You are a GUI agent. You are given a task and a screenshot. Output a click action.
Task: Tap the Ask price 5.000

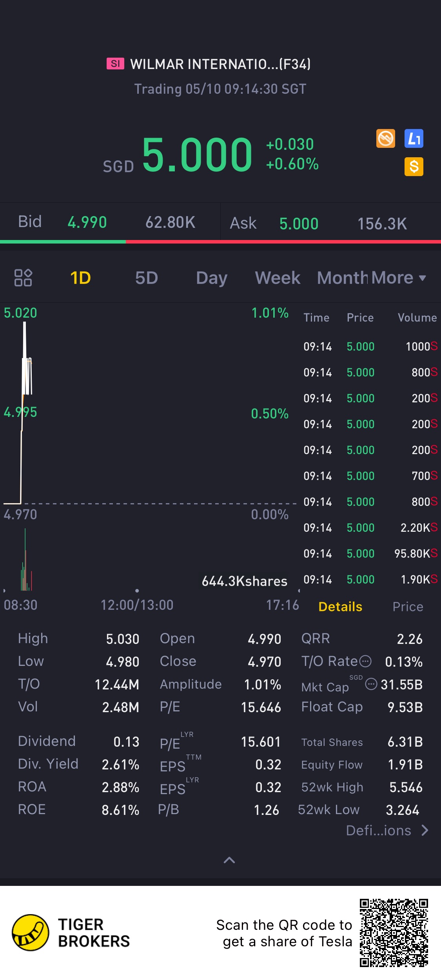pyautogui.click(x=299, y=224)
